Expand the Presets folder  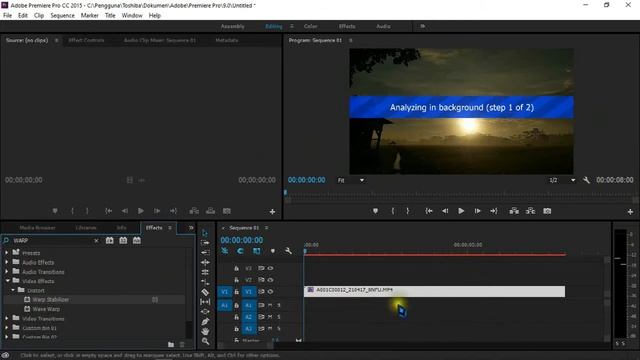tap(7, 253)
